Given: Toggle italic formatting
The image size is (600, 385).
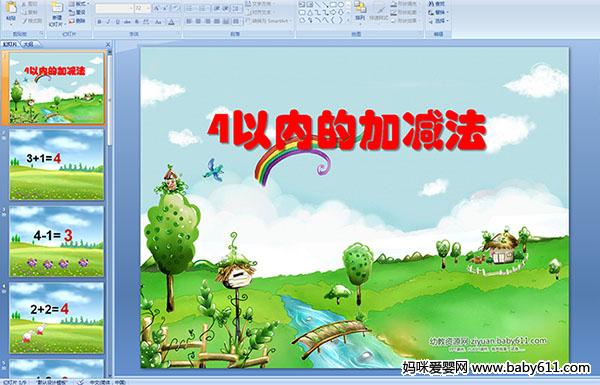Looking at the screenshot, I should pos(108,22).
